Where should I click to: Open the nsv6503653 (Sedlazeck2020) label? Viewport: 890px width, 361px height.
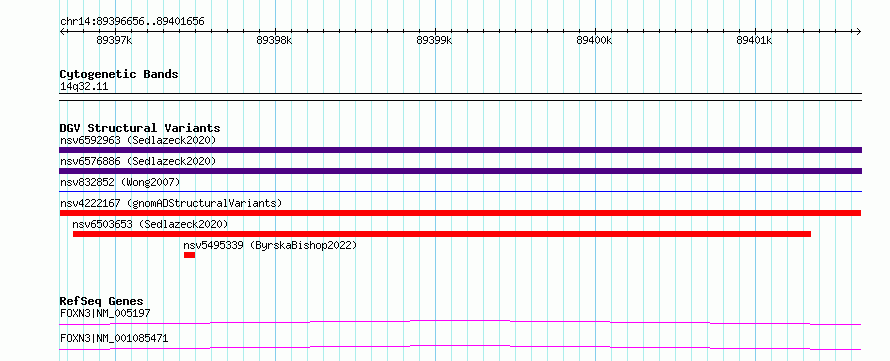point(150,224)
